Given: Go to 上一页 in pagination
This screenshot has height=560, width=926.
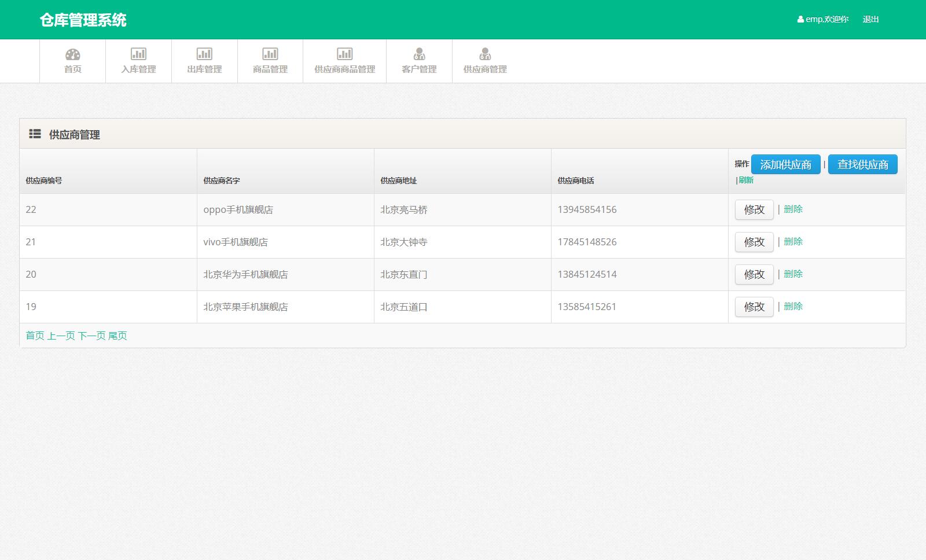Looking at the screenshot, I should [x=61, y=336].
